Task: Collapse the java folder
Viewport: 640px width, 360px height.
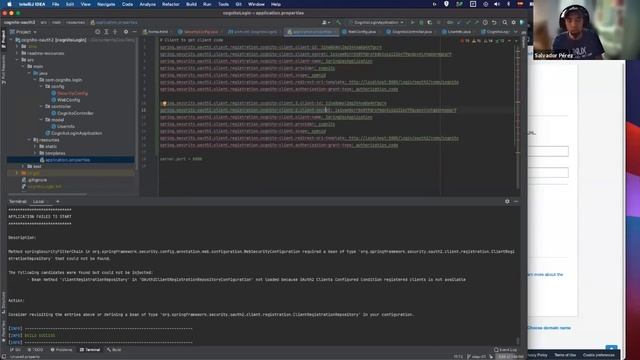Action: (x=29, y=73)
